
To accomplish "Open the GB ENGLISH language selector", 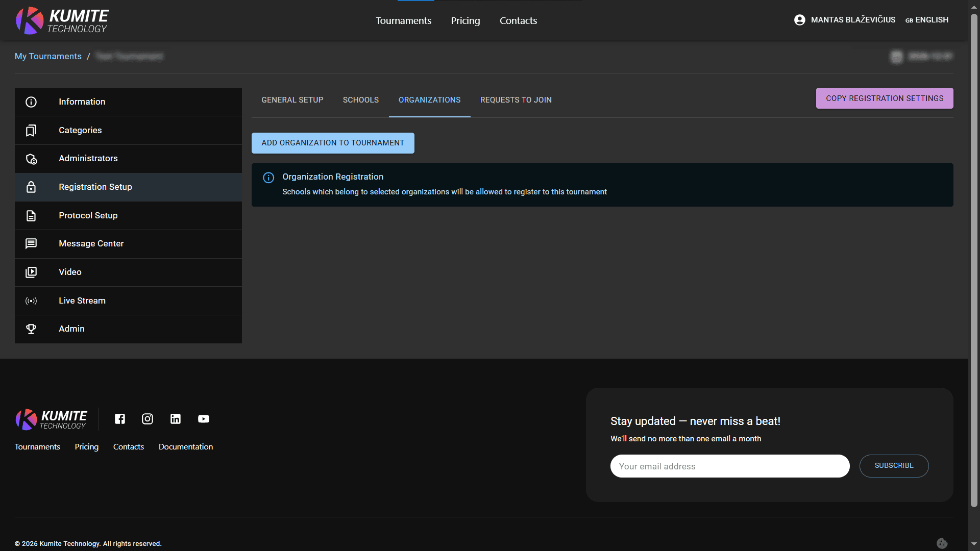I will pos(927,20).
